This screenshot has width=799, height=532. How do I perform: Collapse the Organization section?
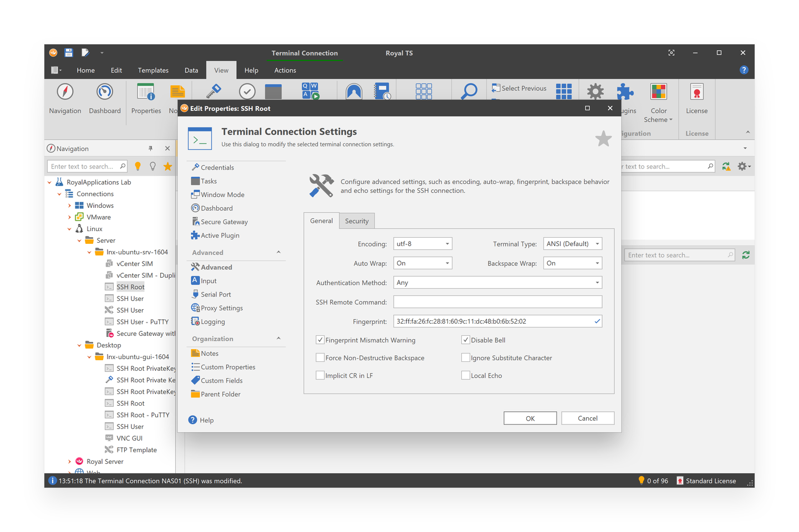click(x=278, y=339)
